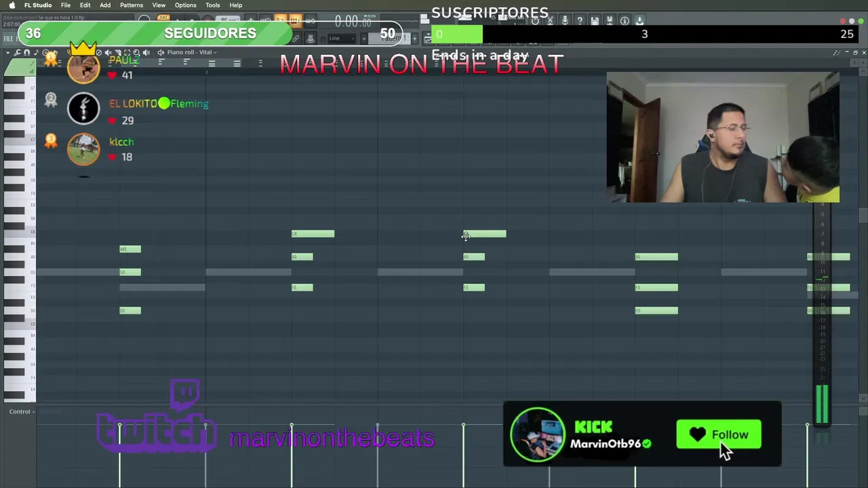The width and height of the screenshot is (868, 488).
Task: Open the Tools menu
Action: click(213, 5)
